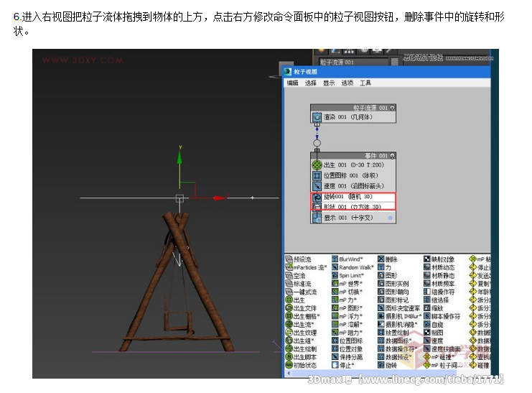Pick the 初始状态 operator icon
The height and width of the screenshot is (393, 532).
(289, 365)
